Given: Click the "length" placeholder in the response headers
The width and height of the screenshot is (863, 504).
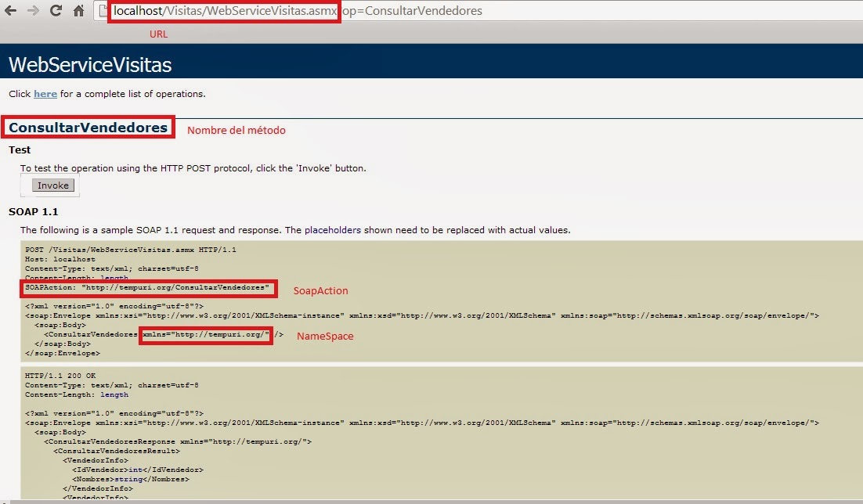Looking at the screenshot, I should 114,394.
